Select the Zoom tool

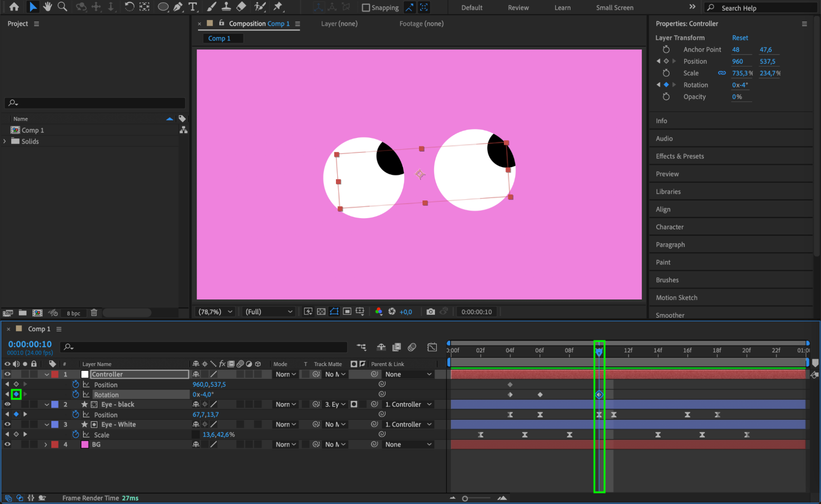tap(62, 7)
